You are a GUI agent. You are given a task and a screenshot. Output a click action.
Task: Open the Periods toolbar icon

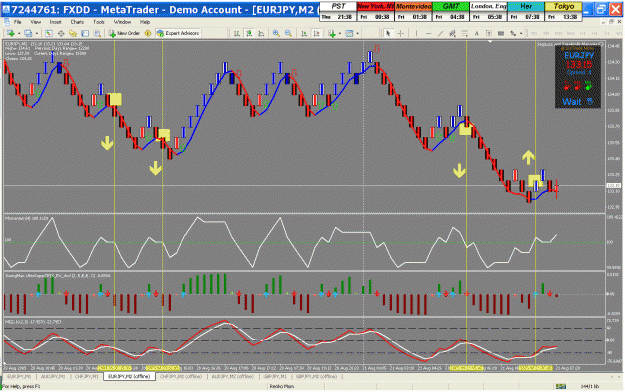(x=349, y=33)
